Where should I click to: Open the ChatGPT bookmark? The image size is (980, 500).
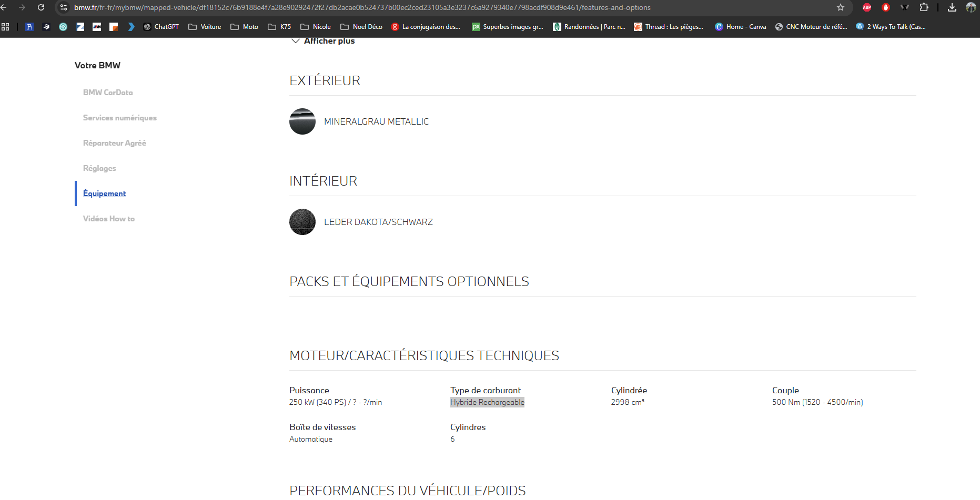point(161,27)
